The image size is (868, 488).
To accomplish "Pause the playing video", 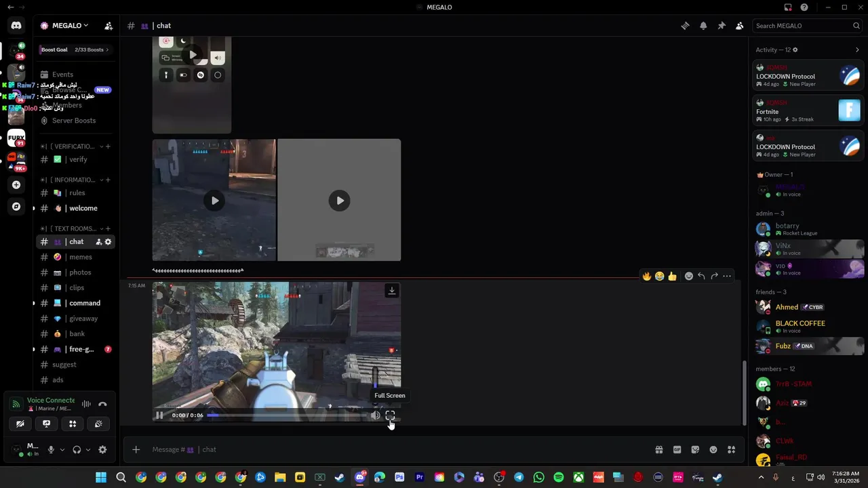I will pos(159,415).
